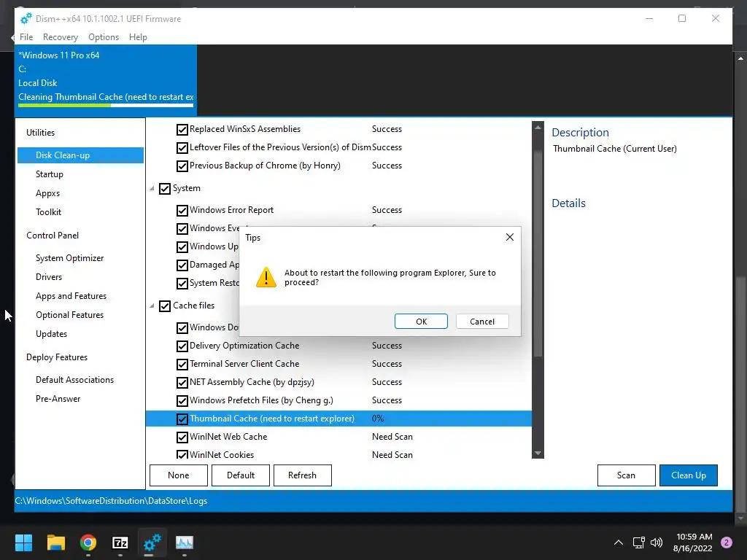Show hidden tray icons chevron

(619, 542)
